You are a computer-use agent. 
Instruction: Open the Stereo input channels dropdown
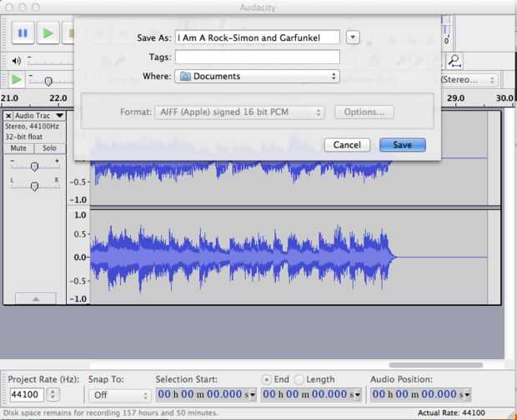(468, 80)
